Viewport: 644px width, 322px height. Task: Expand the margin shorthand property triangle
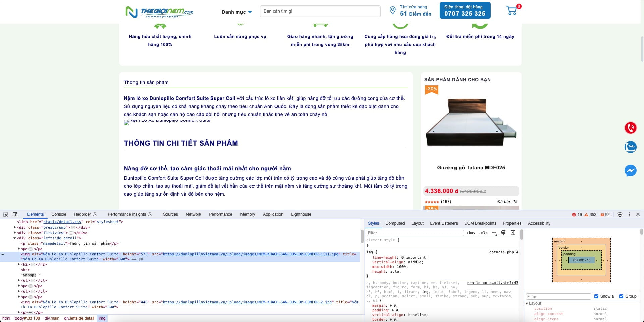pos(391,306)
